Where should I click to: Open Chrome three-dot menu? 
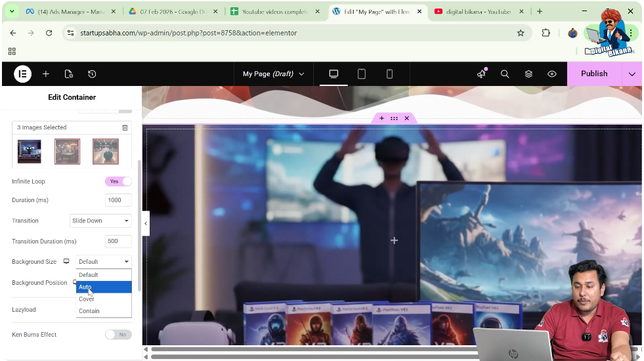[x=631, y=33]
